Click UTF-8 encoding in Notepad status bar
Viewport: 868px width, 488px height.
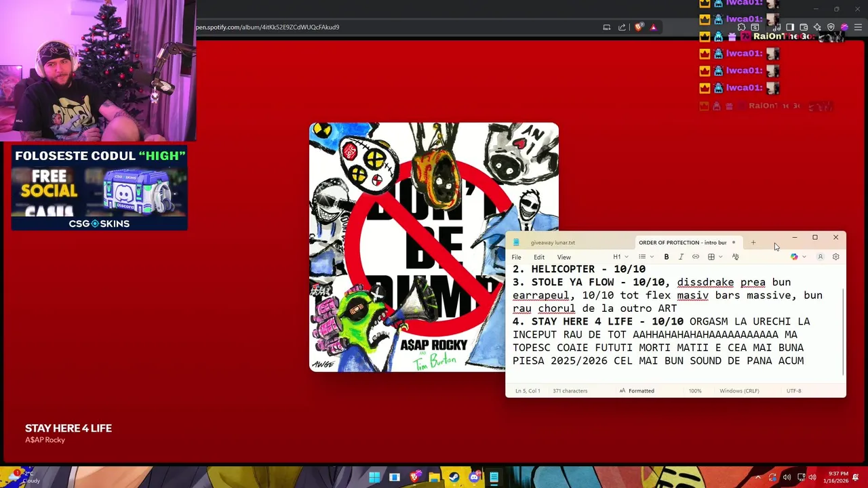tap(793, 391)
